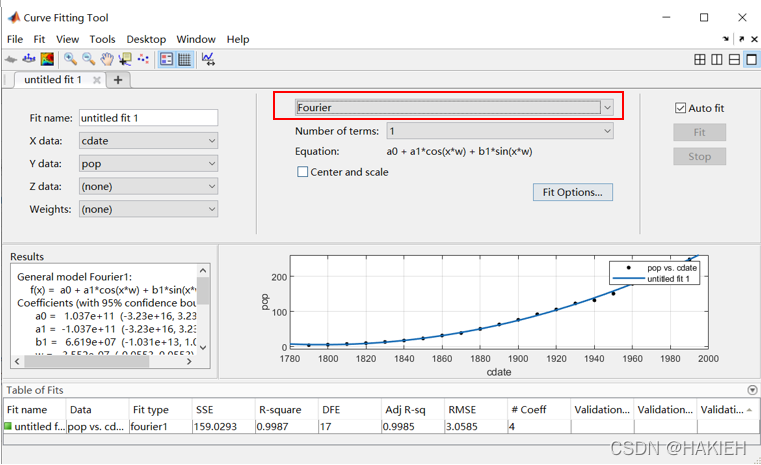Click the MATLAB logo in title bar
Viewport: 761px width, 465px height.
pos(14,17)
